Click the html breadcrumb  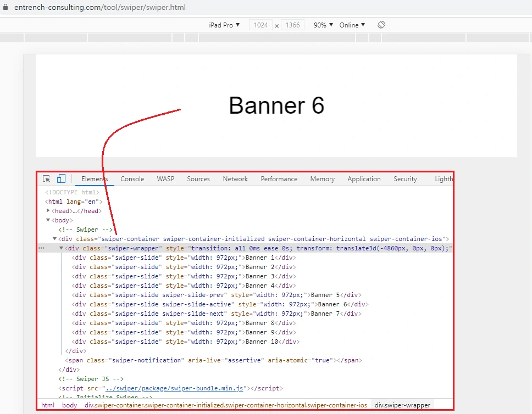tap(47, 405)
